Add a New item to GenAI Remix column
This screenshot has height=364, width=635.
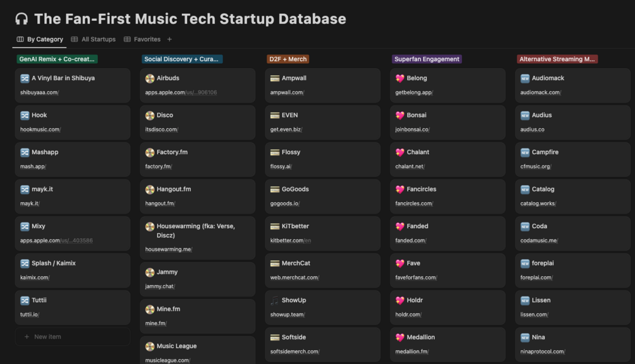point(47,337)
